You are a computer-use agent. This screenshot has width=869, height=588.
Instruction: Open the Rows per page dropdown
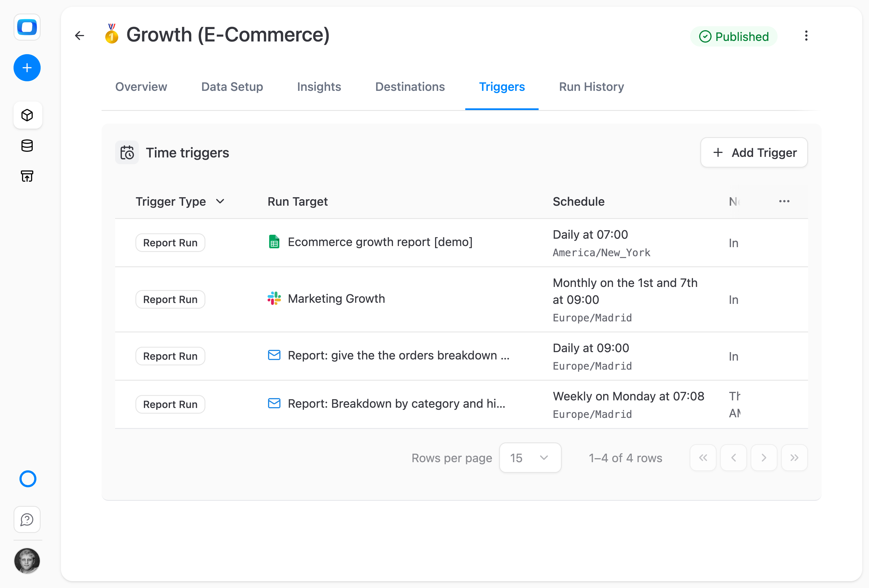click(x=530, y=458)
